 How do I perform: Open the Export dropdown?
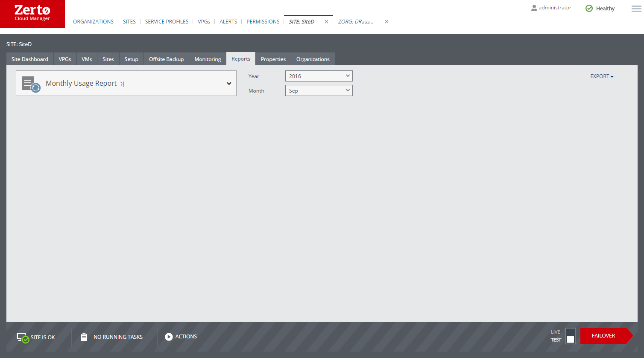pos(602,76)
